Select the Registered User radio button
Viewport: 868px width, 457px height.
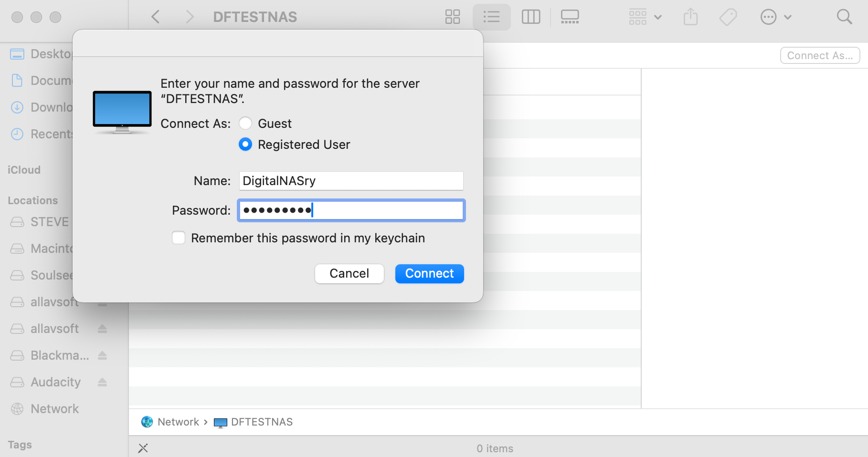[x=245, y=145]
